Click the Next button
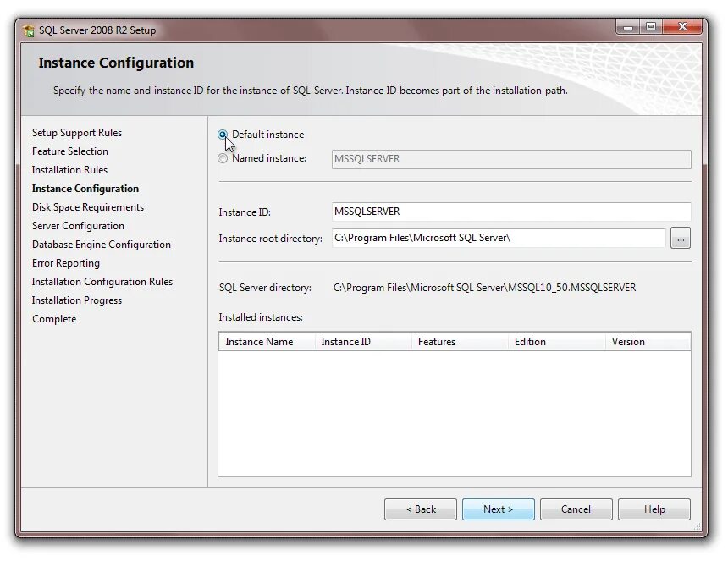728x561 pixels. tap(499, 509)
